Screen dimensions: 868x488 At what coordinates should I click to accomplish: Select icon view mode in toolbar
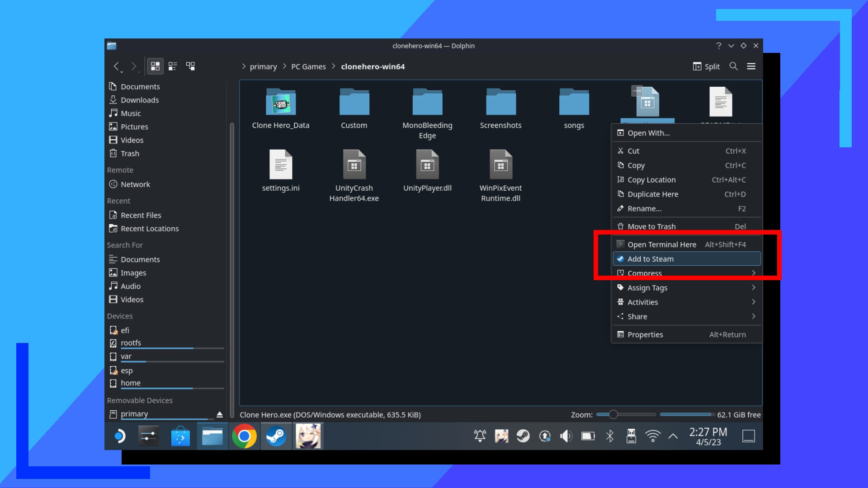pos(155,66)
